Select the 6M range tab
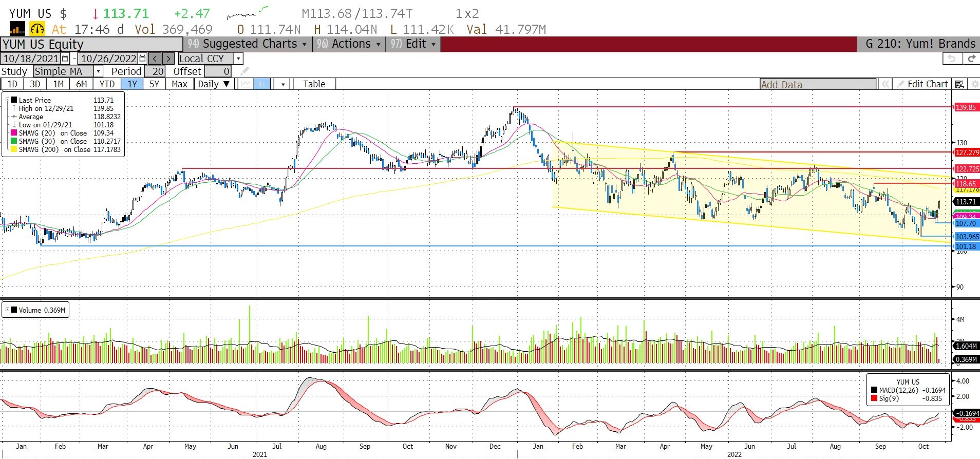 pos(82,84)
